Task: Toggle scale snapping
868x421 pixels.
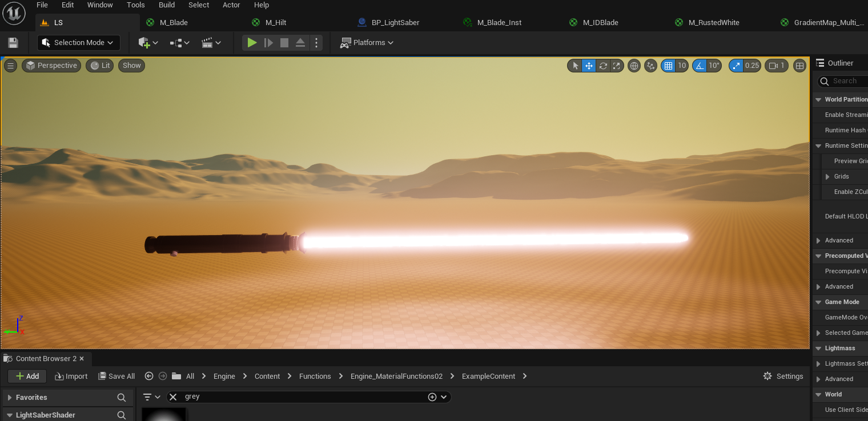Action: point(736,66)
